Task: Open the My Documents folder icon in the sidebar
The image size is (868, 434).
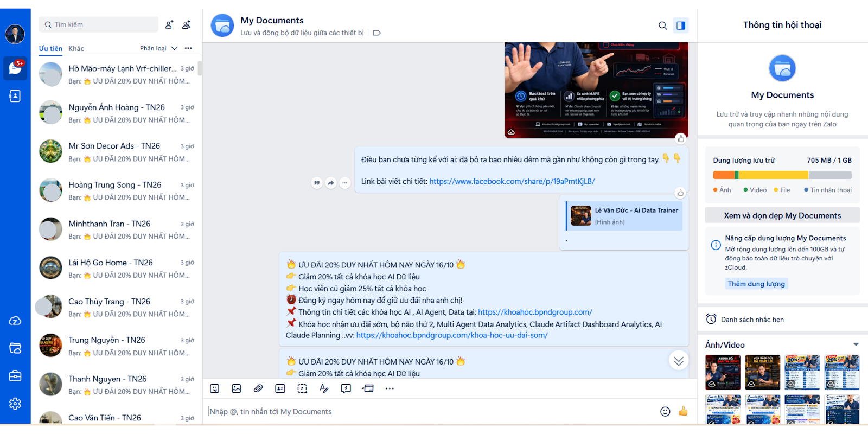Action: 15,348
